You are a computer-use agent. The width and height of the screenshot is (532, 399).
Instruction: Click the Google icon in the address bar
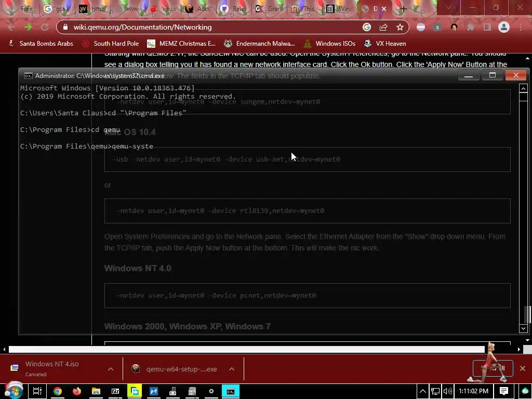(x=367, y=27)
